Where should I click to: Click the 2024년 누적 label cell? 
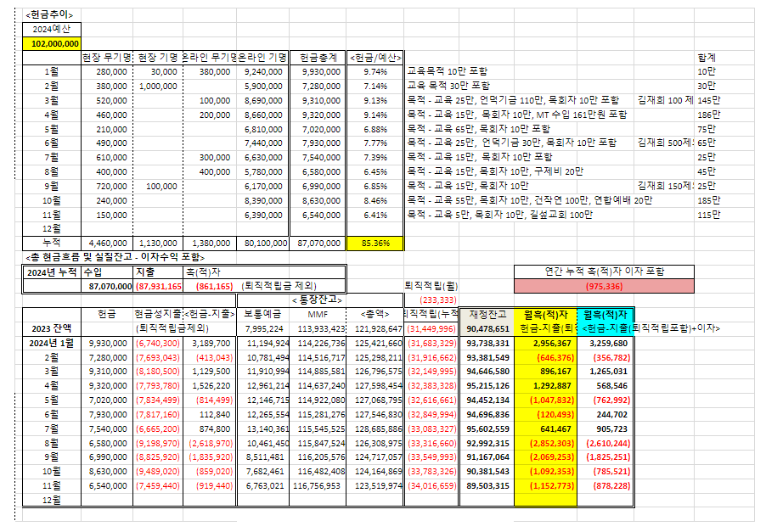51,272
